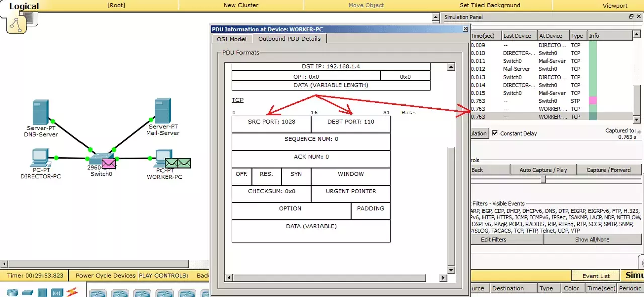Select the DNS-Server device icon
The image size is (644, 297).
tap(41, 112)
